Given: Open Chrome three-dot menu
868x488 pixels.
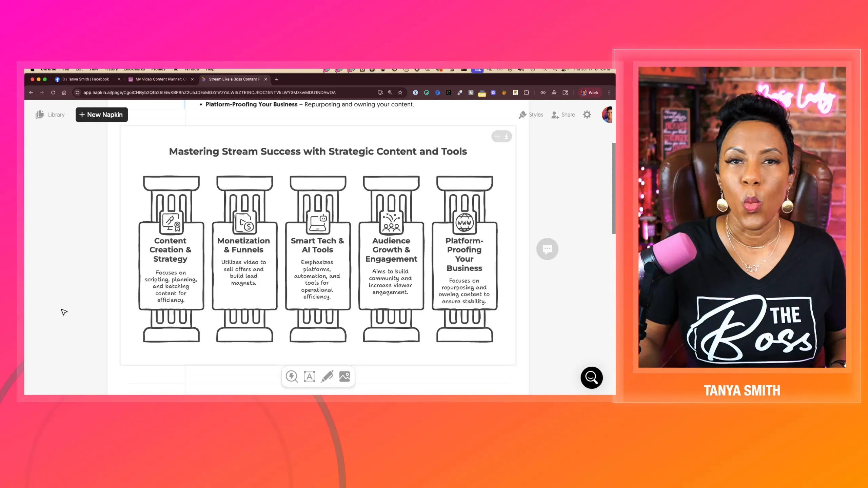Looking at the screenshot, I should click(x=609, y=93).
